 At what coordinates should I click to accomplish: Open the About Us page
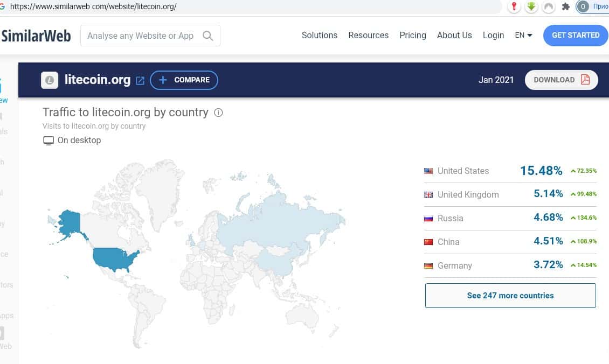tap(454, 35)
